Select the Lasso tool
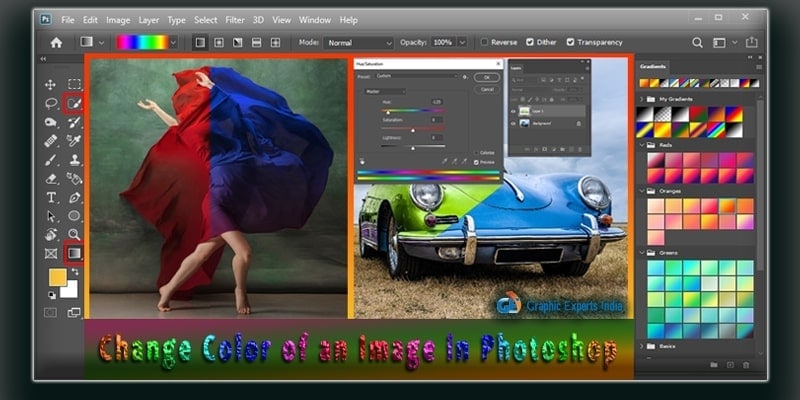Viewport: 800px width, 400px height. tap(51, 104)
